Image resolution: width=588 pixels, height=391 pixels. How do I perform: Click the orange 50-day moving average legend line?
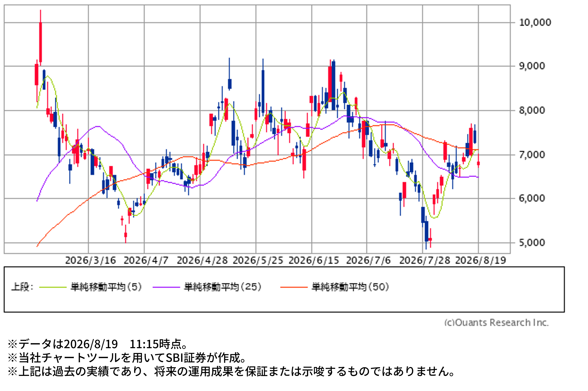tap(294, 287)
